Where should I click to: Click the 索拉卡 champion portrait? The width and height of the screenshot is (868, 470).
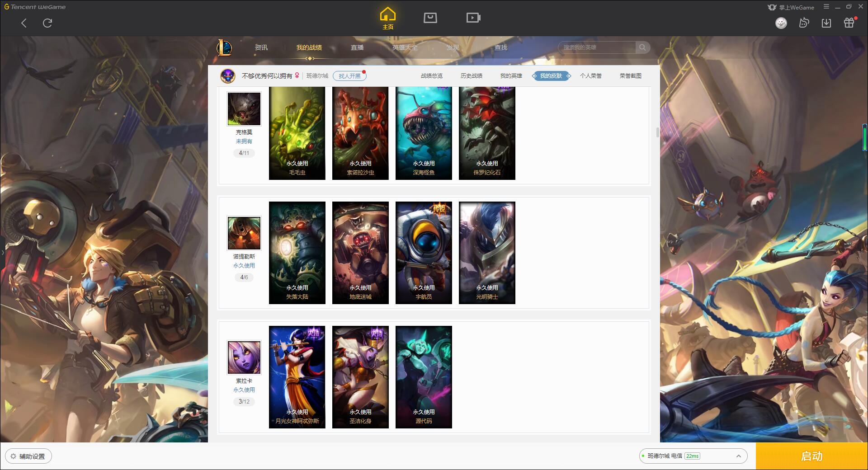click(x=244, y=357)
